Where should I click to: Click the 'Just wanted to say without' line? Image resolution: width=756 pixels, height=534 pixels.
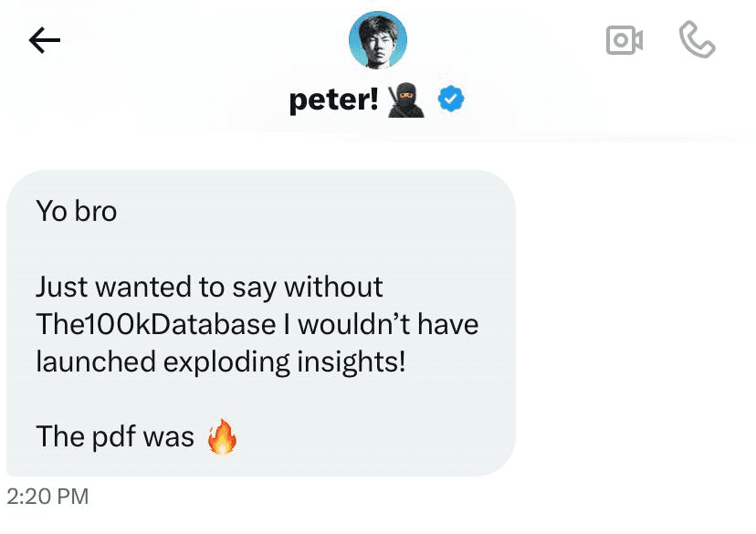tap(209, 287)
